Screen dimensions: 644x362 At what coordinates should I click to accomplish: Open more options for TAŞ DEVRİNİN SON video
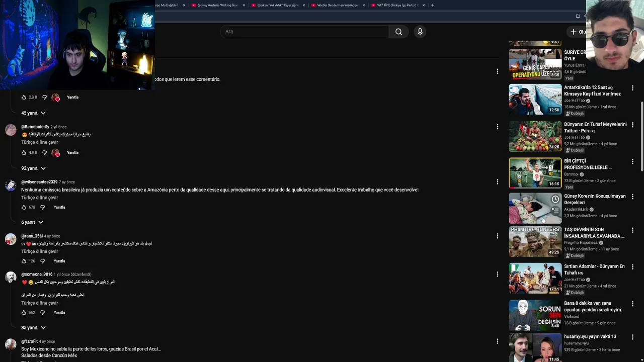[x=632, y=230]
